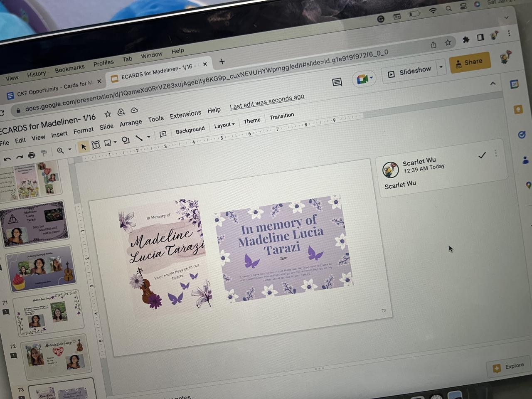Screen dimensions: 532x399
Task: Open Google Tasks in the side panel
Action: [522, 135]
